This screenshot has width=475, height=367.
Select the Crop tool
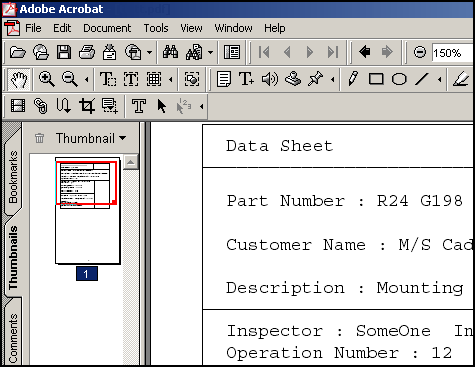pos(87,106)
